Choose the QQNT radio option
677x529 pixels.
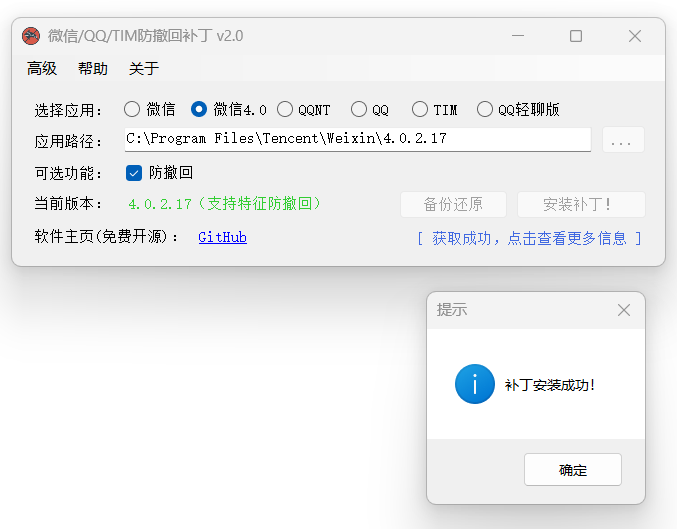tap(285, 109)
